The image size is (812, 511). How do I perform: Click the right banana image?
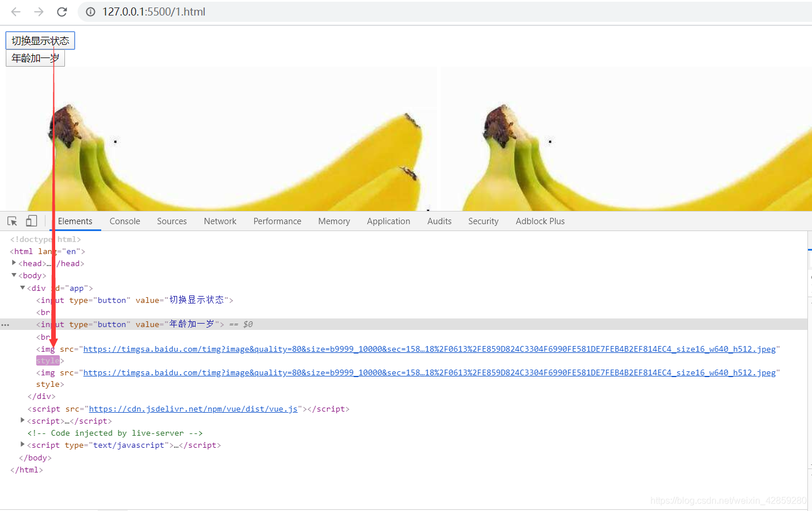click(x=626, y=139)
